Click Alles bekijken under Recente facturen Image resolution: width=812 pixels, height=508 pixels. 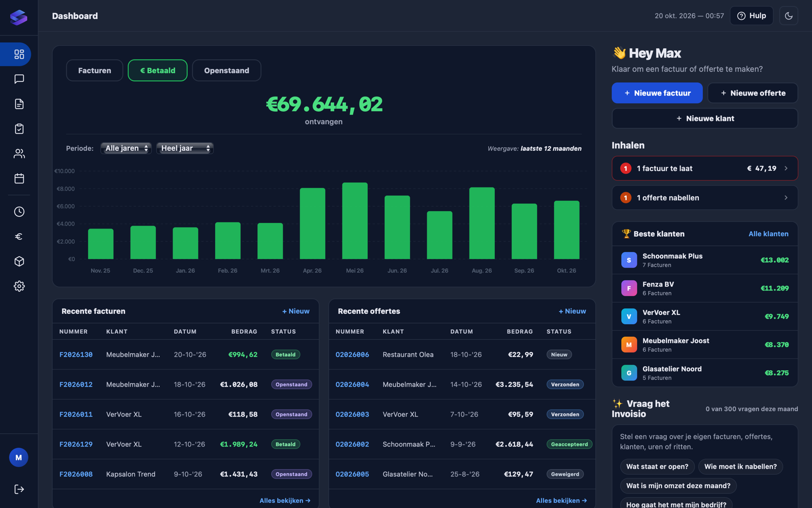[285, 501]
